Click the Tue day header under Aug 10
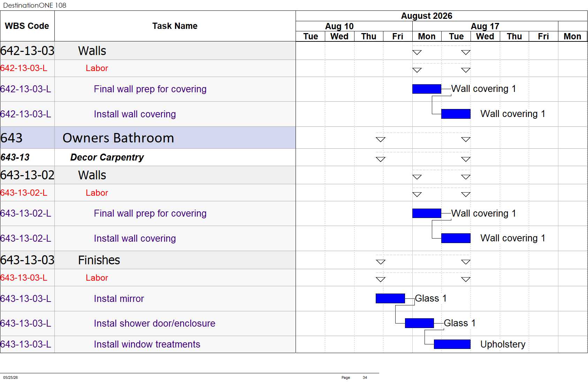The height and width of the screenshot is (382, 588). (x=311, y=37)
